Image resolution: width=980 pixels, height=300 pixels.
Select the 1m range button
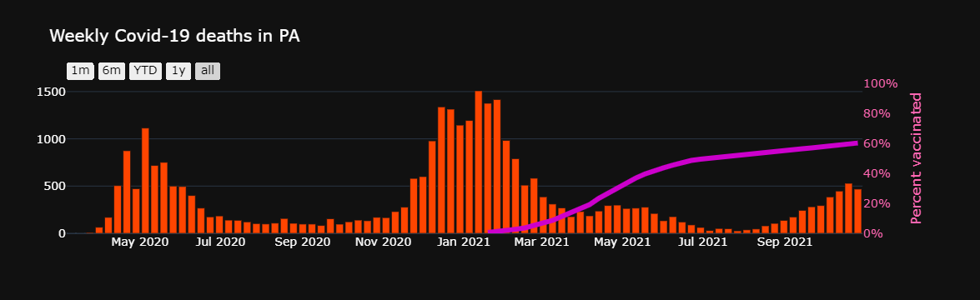click(x=81, y=72)
